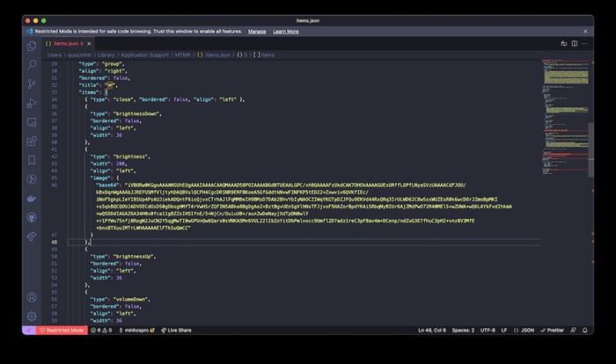Open the Remote Explorer view
Image resolution: width=616 pixels, height=364 pixels.
pyautogui.click(x=32, y=122)
